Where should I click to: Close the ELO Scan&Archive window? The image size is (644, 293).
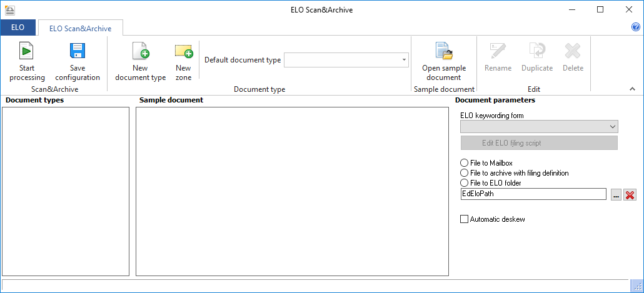[x=629, y=10]
